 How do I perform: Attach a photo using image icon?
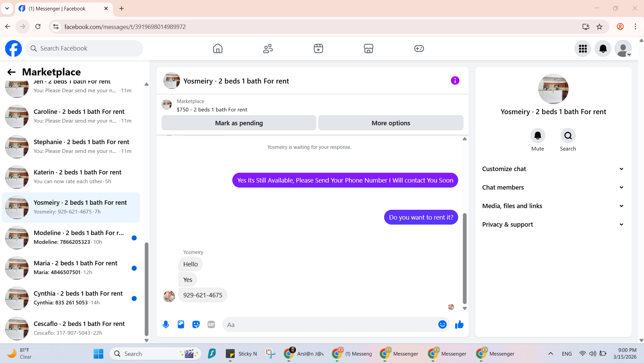181,325
